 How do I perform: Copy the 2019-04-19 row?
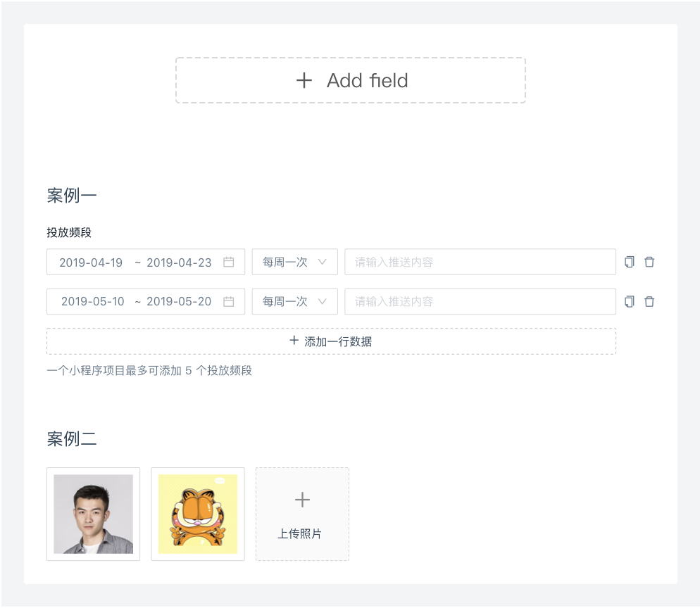(630, 262)
